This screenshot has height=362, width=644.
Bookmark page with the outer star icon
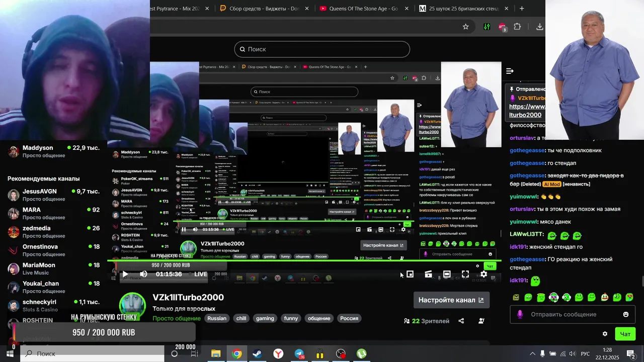[x=465, y=27]
